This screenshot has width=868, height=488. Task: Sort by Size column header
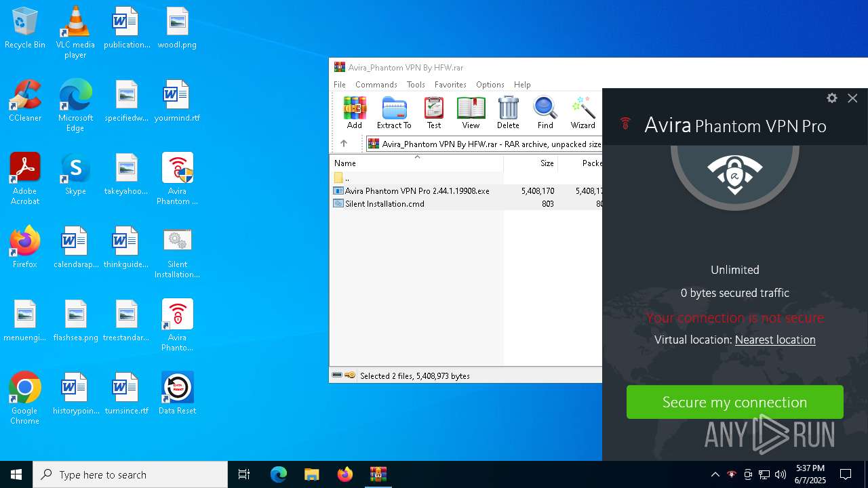tap(531, 163)
